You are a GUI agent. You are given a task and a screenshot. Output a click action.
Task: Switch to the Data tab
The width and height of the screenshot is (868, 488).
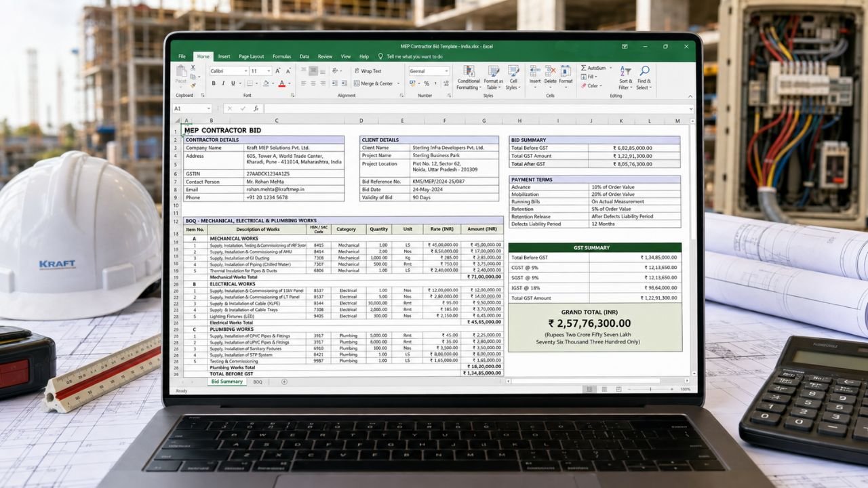304,56
